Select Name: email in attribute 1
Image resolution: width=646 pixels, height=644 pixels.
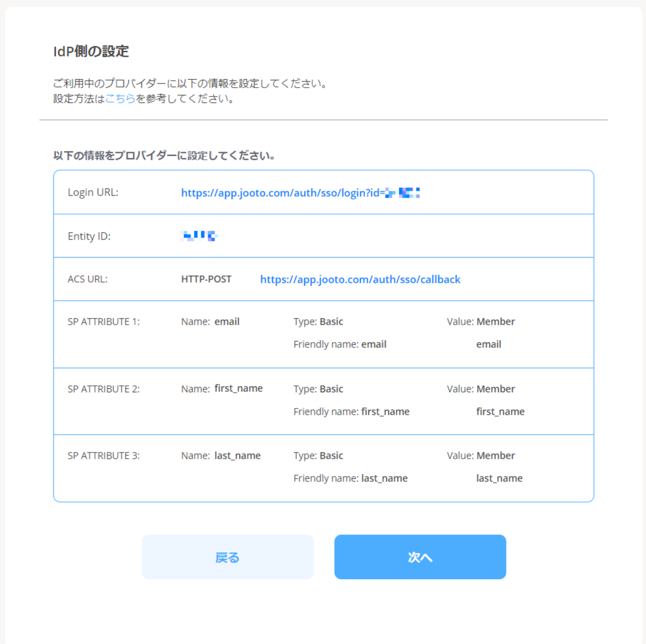[210, 322]
